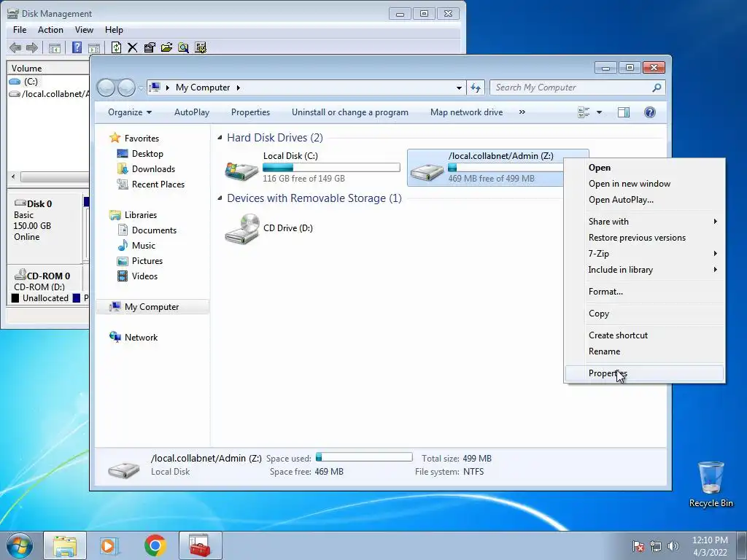Click the Search My Computer field
The width and height of the screenshot is (747, 560).
click(572, 87)
